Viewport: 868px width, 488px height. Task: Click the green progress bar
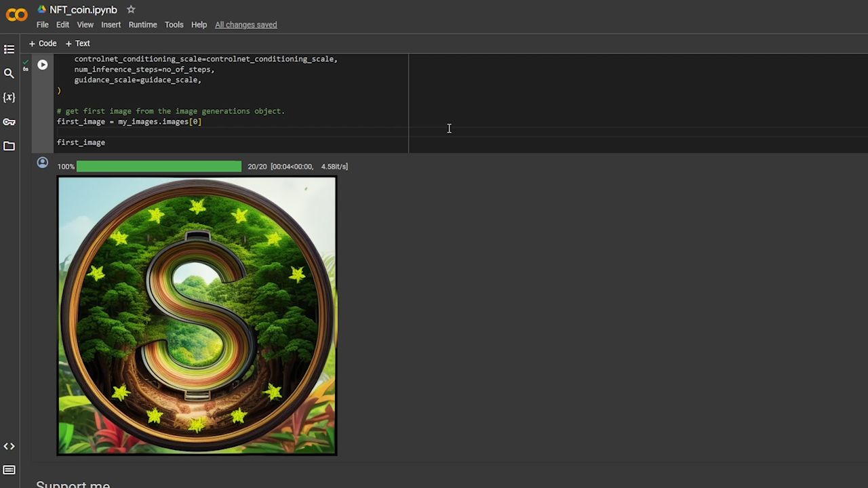point(159,166)
